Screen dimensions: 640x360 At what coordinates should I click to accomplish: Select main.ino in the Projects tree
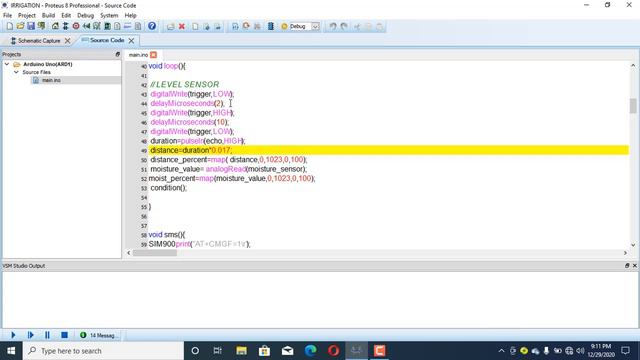pos(51,80)
